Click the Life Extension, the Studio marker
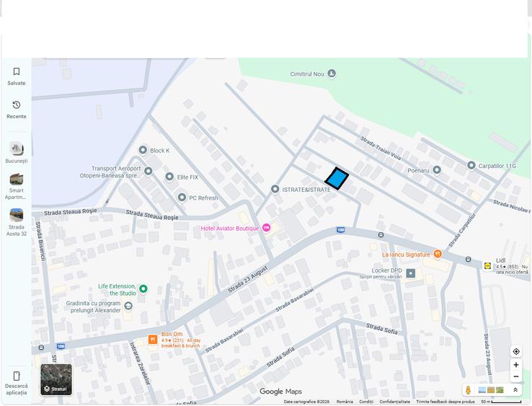532x406 pixels. tap(143, 289)
